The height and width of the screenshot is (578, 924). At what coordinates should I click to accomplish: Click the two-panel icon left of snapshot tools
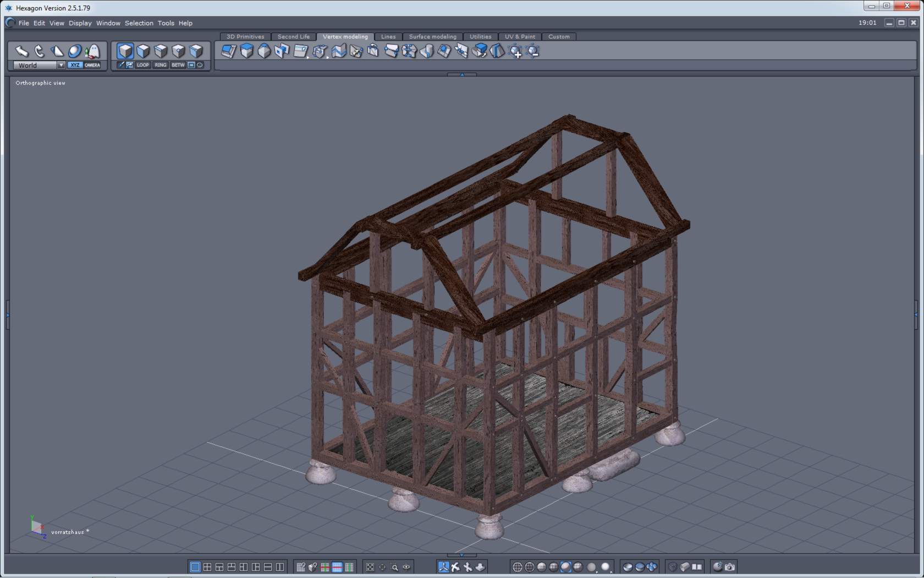697,567
